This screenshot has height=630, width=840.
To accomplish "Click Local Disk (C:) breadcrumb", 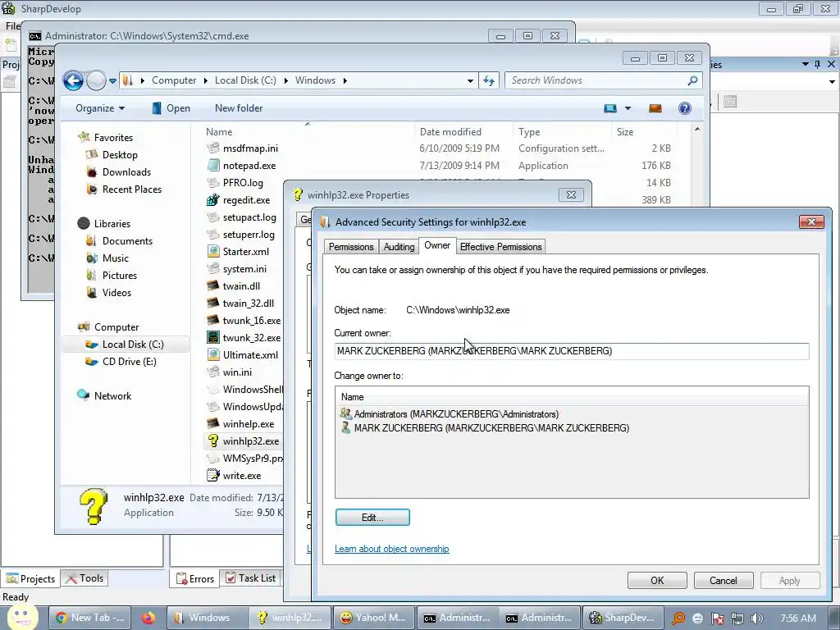I will pos(245,80).
